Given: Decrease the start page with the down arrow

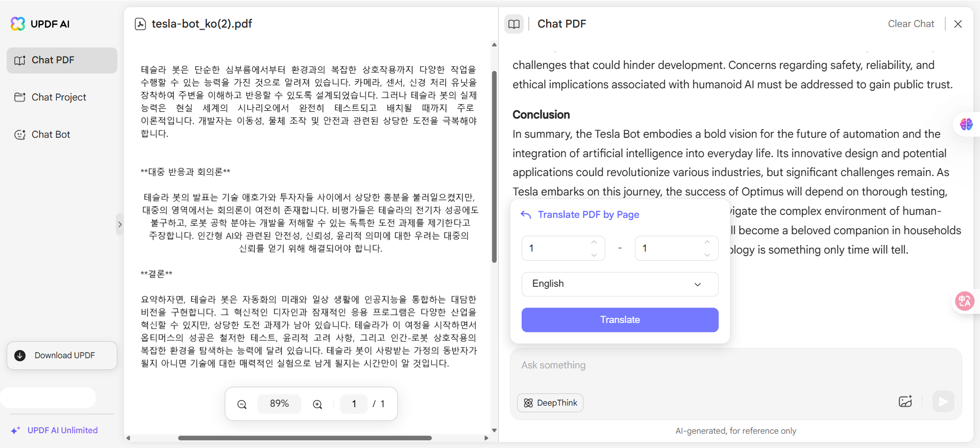Looking at the screenshot, I should point(594,255).
